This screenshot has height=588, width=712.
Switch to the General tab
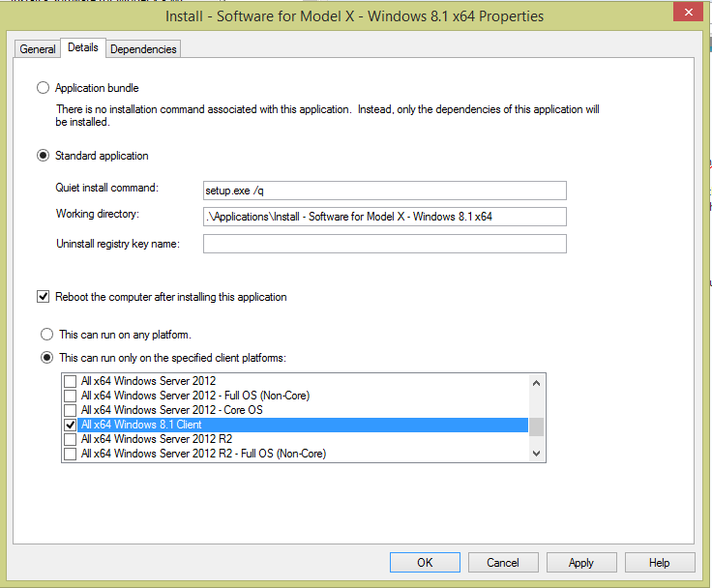(38, 48)
